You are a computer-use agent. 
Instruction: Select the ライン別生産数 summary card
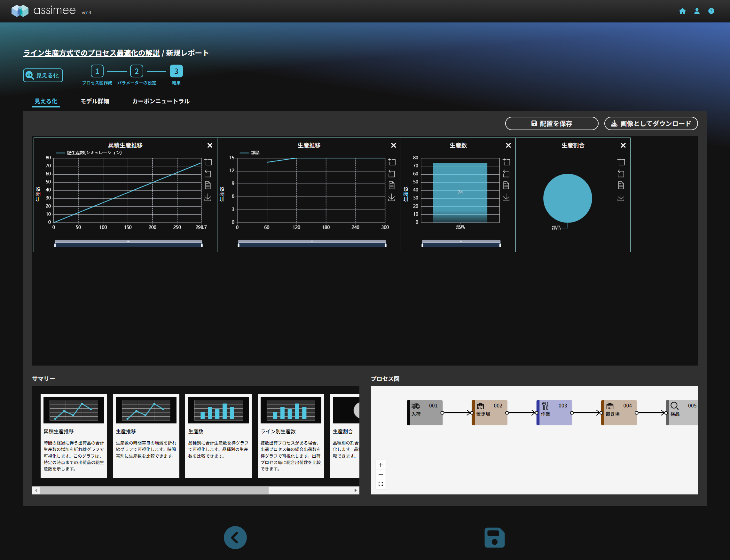click(x=291, y=436)
